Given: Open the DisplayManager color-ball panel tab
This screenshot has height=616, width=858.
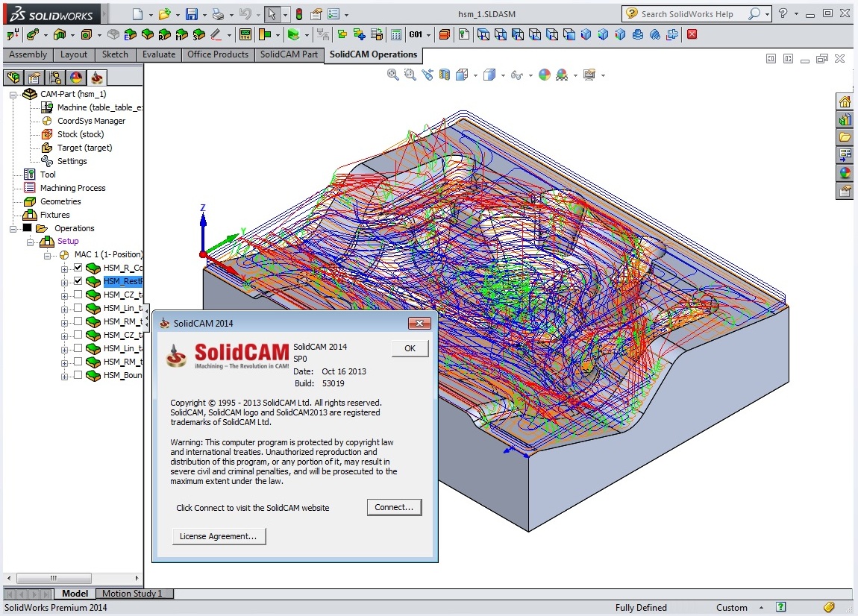Looking at the screenshot, I should click(x=75, y=78).
